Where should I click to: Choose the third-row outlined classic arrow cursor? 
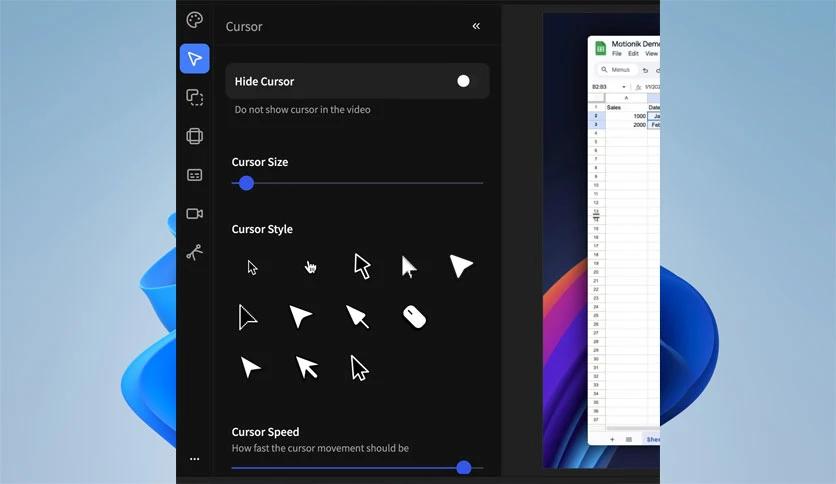[x=359, y=368]
